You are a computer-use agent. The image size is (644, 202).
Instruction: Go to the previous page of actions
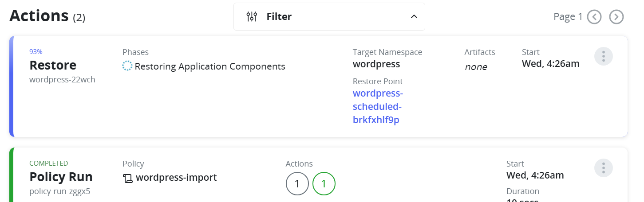pyautogui.click(x=594, y=17)
